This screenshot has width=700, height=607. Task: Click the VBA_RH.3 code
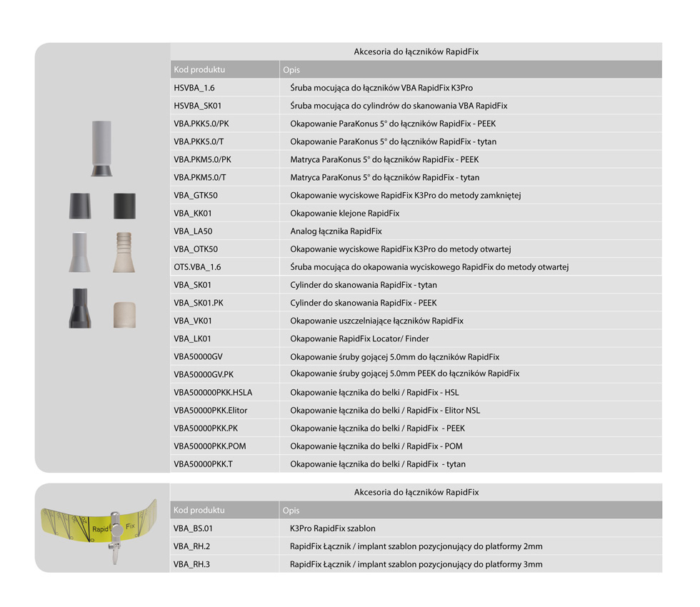point(191,564)
